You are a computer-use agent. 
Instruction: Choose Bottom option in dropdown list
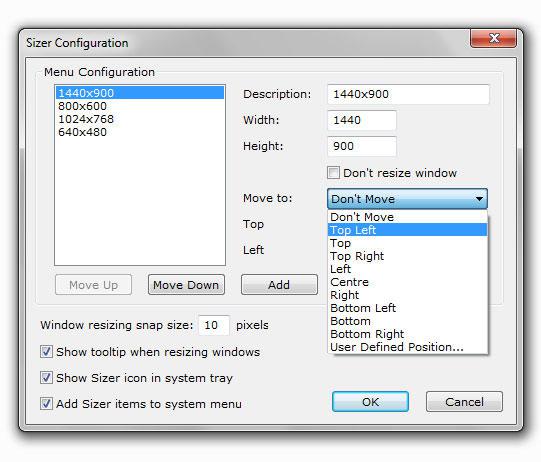click(407, 321)
